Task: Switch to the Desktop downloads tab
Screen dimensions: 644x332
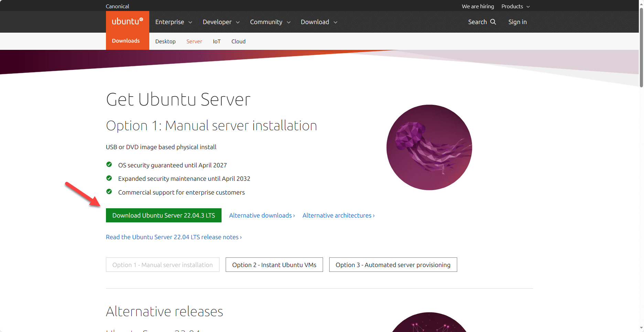Action: point(165,42)
